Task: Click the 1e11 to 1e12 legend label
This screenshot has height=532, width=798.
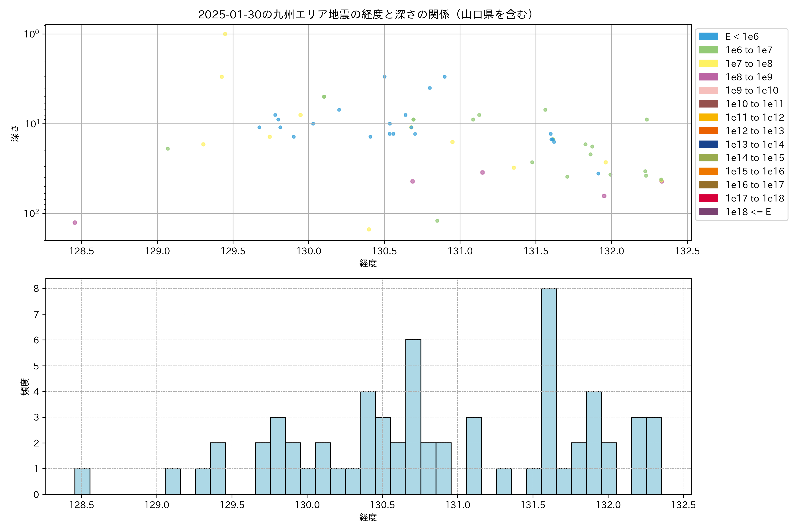Action: [x=755, y=117]
